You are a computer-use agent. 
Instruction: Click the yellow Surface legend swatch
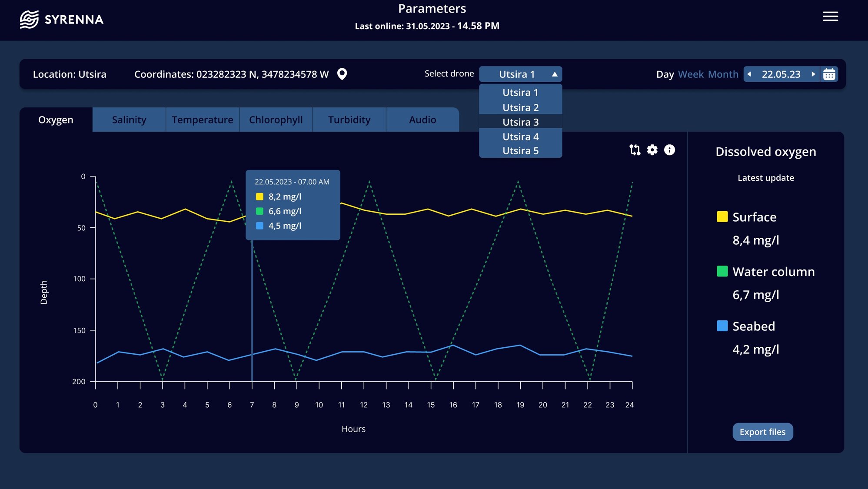click(x=722, y=217)
